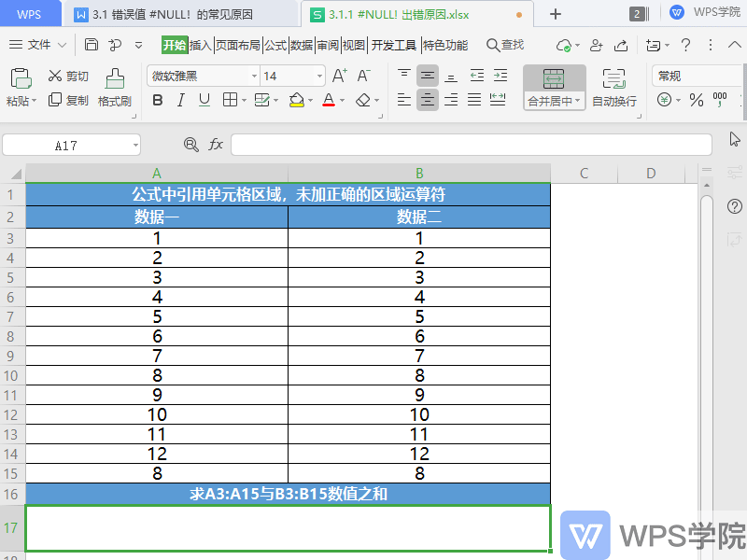
Task: Click the Paste clipboard icon
Action: point(21,78)
